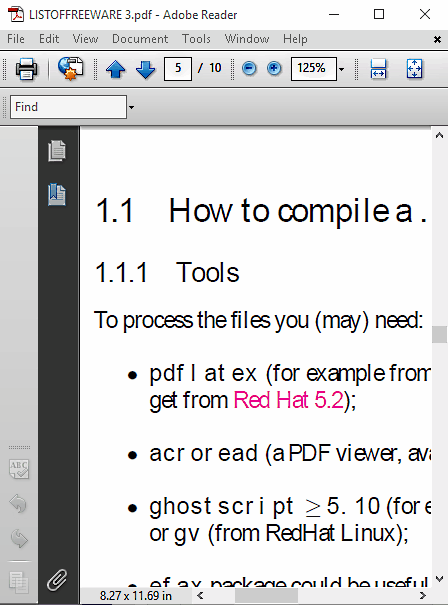Click the horizontal scrollbar thumb

point(266,595)
